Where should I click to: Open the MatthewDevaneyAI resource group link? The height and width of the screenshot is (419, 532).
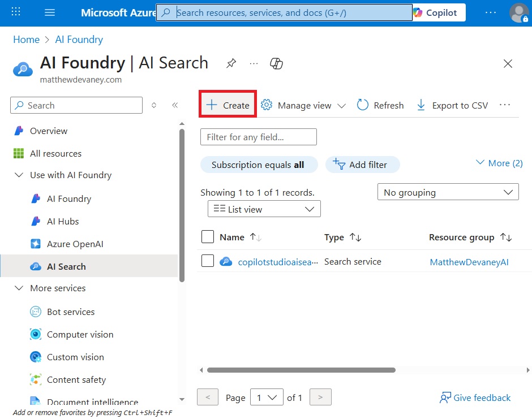click(469, 262)
